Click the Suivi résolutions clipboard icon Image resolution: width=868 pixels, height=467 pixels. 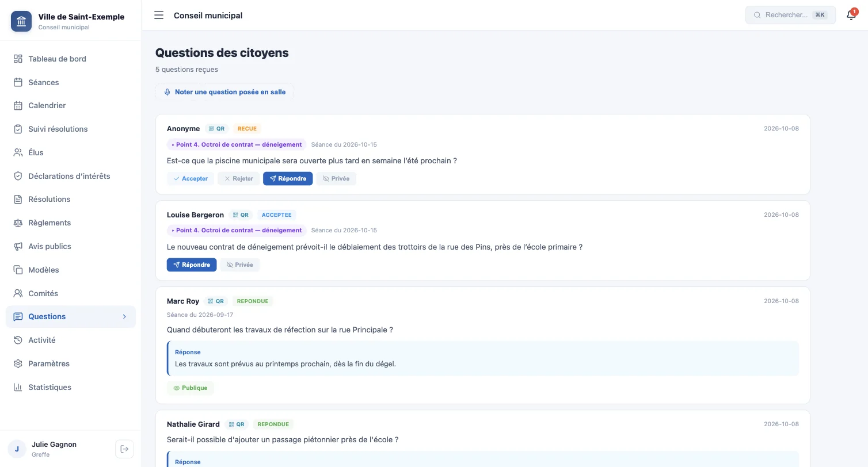[x=18, y=129]
